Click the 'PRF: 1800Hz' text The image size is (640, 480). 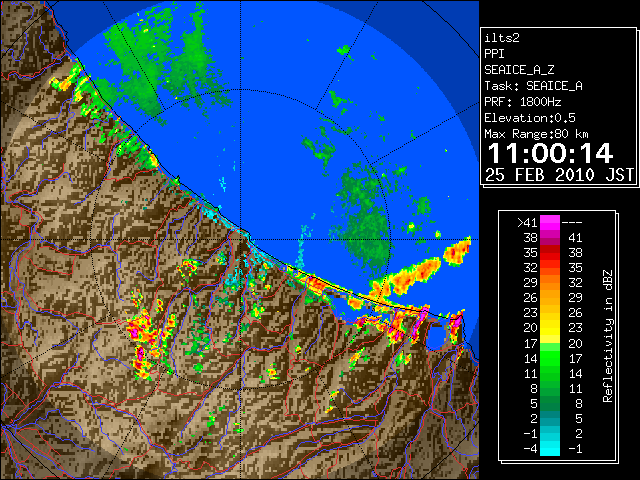click(522, 102)
